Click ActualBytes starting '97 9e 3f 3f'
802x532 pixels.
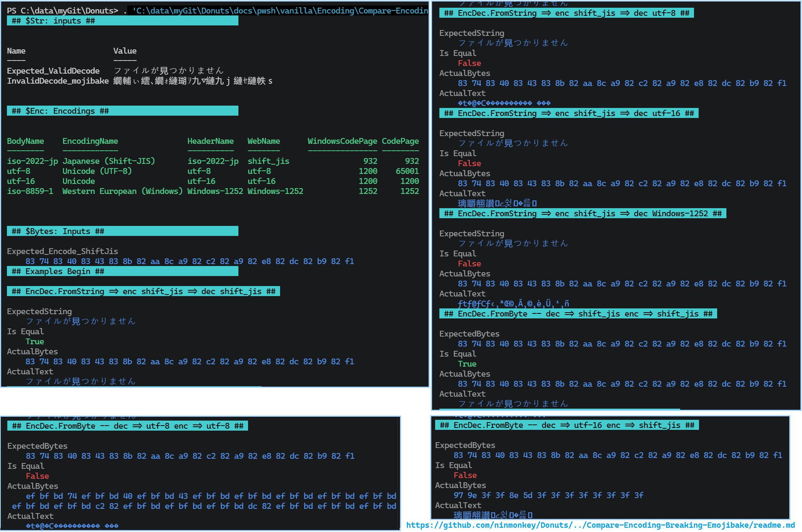549,495
